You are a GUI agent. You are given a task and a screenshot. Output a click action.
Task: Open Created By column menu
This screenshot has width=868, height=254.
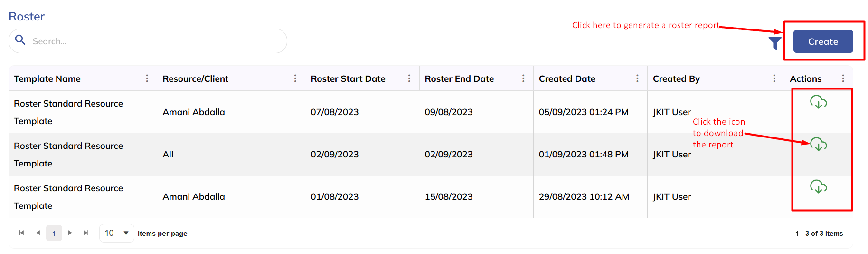[774, 78]
